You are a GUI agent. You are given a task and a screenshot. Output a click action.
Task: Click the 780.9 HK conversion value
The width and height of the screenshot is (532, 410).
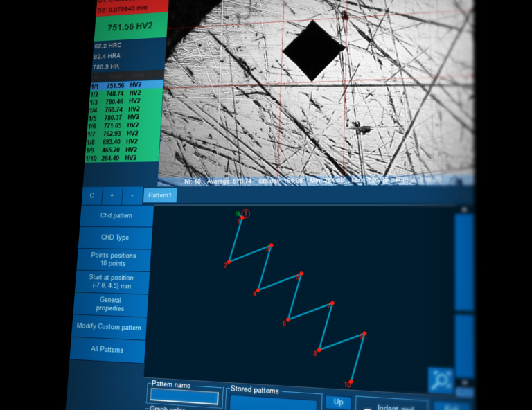pyautogui.click(x=106, y=66)
